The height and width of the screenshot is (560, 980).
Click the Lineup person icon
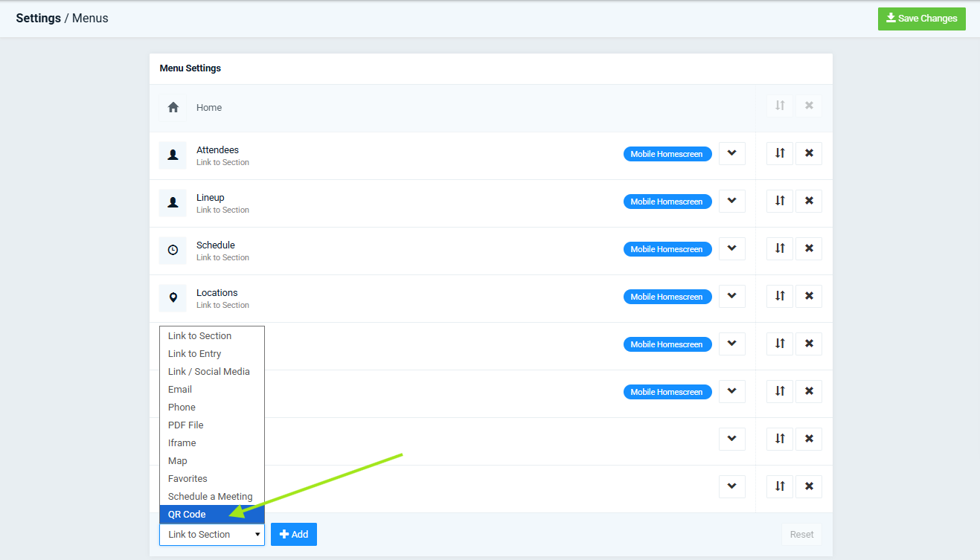(x=173, y=203)
